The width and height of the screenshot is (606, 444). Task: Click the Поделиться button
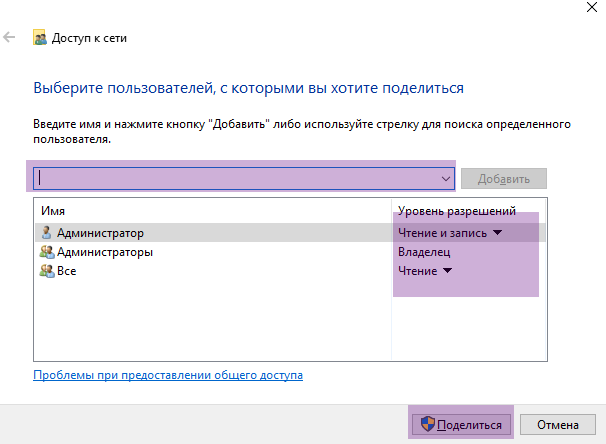coord(461,425)
